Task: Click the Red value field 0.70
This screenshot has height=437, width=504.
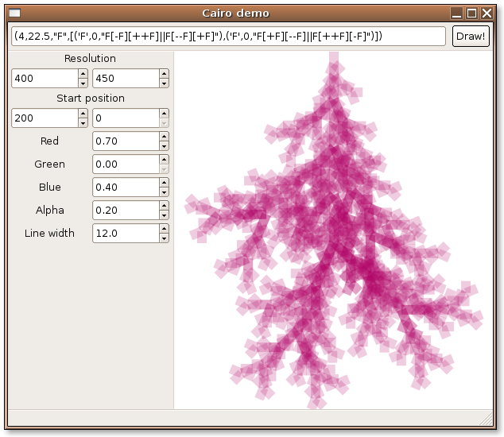Action: [x=126, y=141]
